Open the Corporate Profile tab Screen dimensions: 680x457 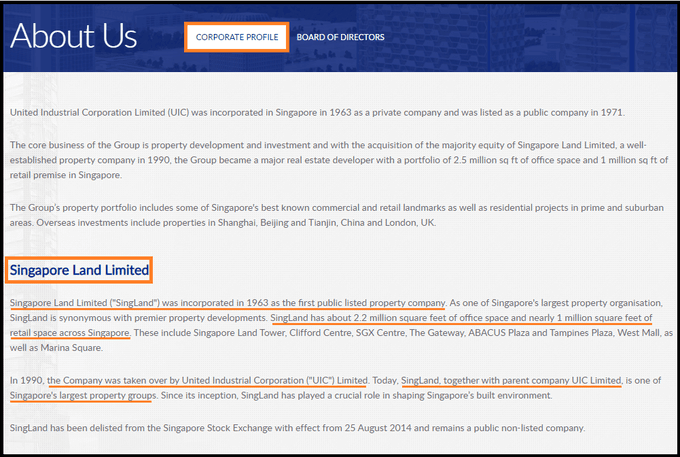pyautogui.click(x=237, y=37)
